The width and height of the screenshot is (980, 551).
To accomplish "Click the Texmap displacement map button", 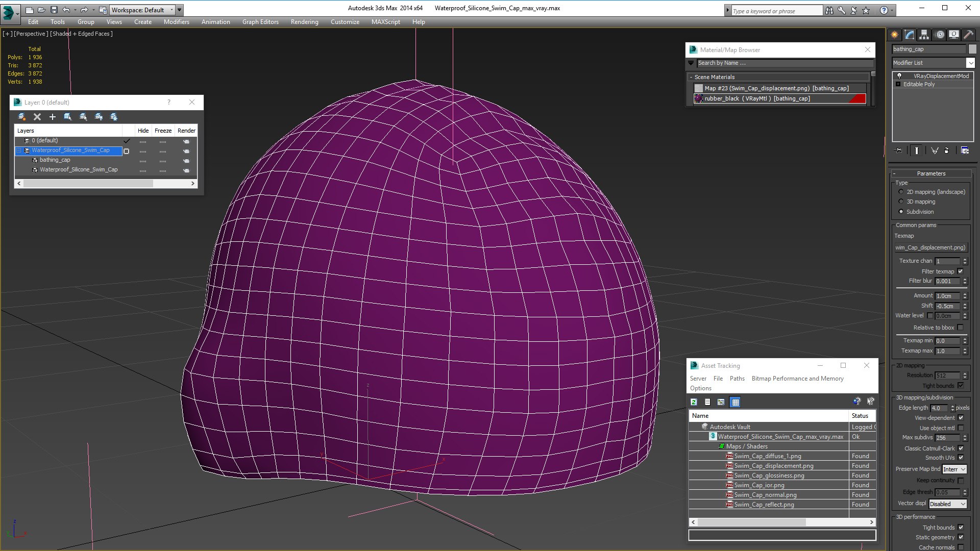I will click(x=930, y=247).
